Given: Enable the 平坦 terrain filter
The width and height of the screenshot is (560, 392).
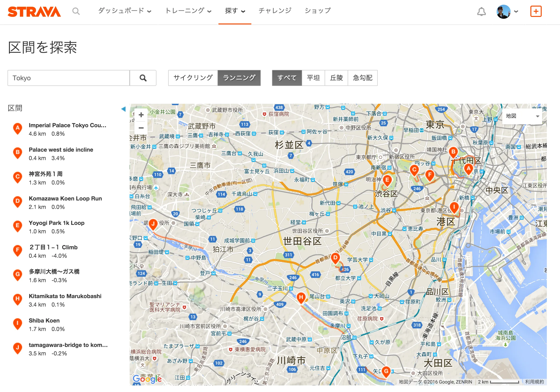Looking at the screenshot, I should tap(313, 78).
